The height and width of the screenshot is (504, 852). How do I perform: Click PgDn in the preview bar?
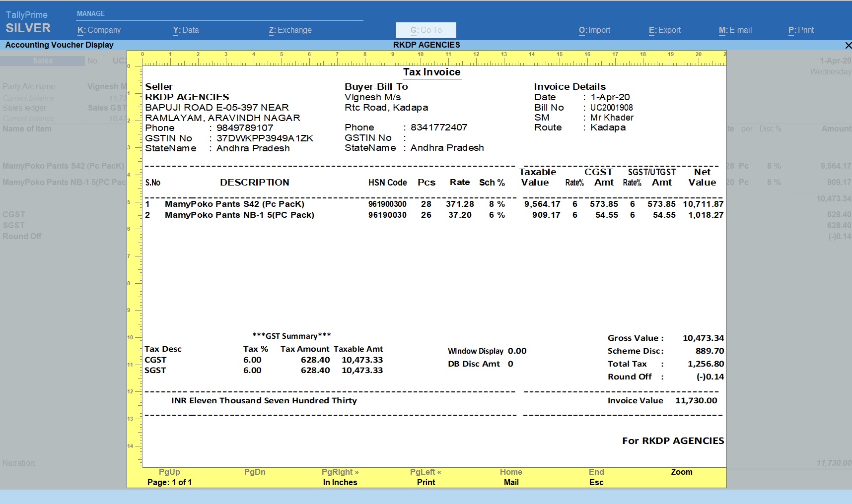pos(255,472)
